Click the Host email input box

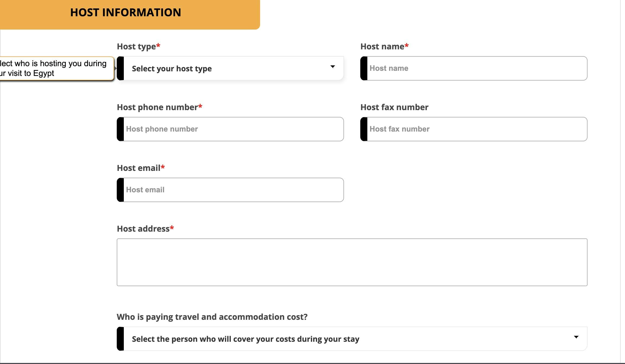point(233,190)
